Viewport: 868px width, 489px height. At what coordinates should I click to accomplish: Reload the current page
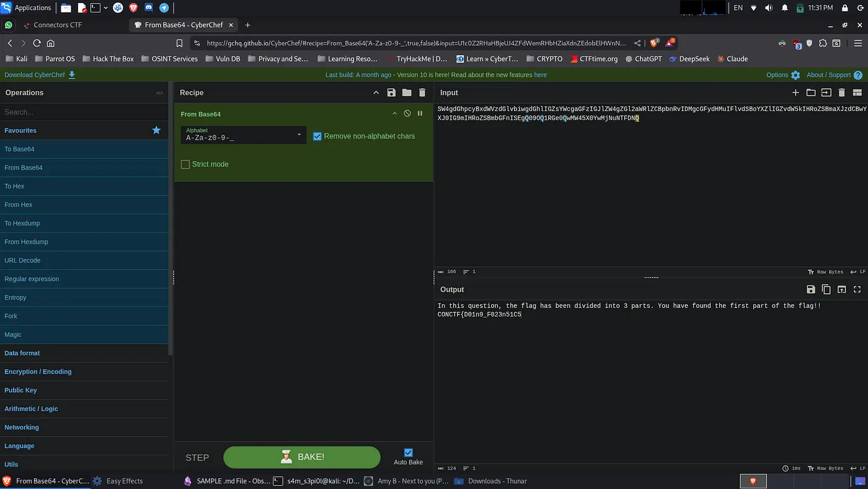click(37, 43)
